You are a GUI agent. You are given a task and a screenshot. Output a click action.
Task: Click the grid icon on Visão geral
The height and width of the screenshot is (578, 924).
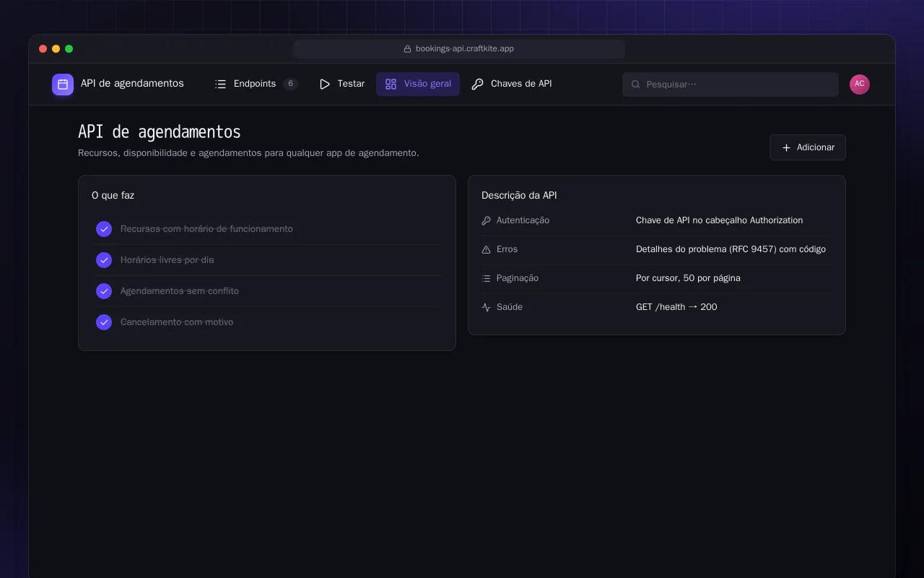(x=391, y=85)
